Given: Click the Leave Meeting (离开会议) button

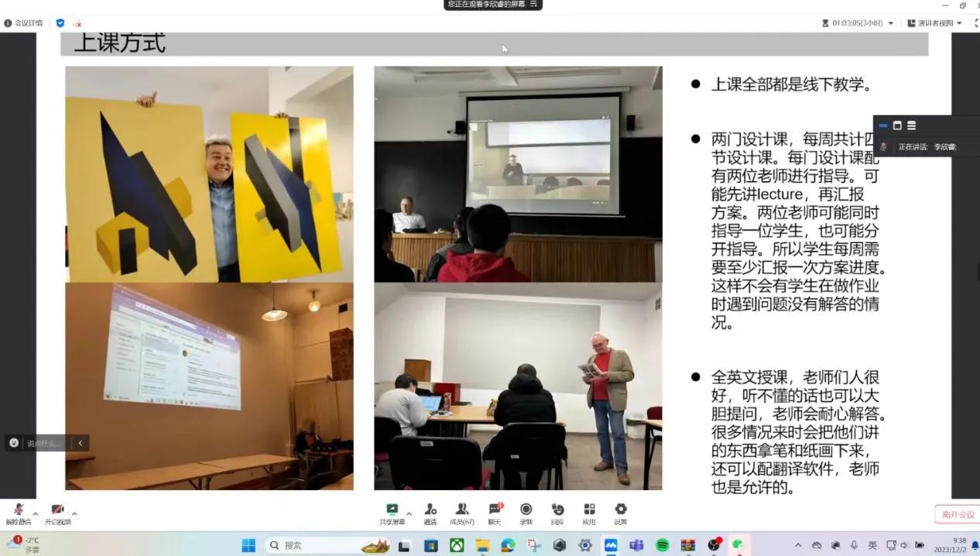Looking at the screenshot, I should (958, 515).
